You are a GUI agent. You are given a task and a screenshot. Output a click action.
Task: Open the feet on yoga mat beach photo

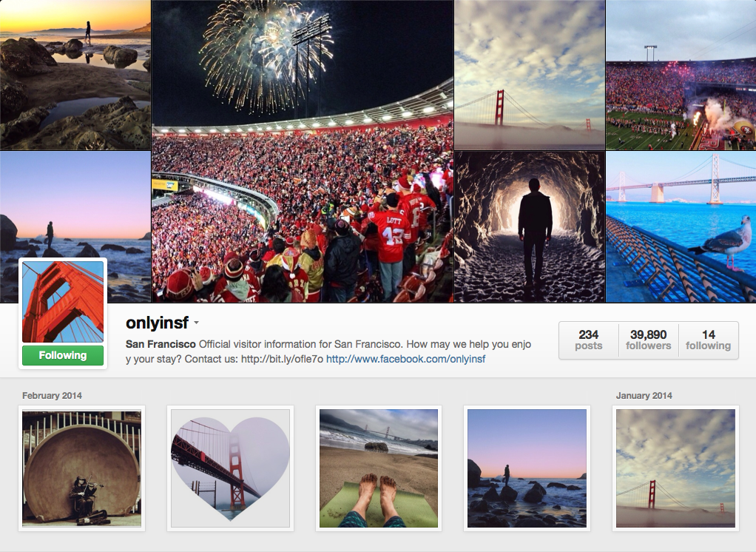pos(379,468)
